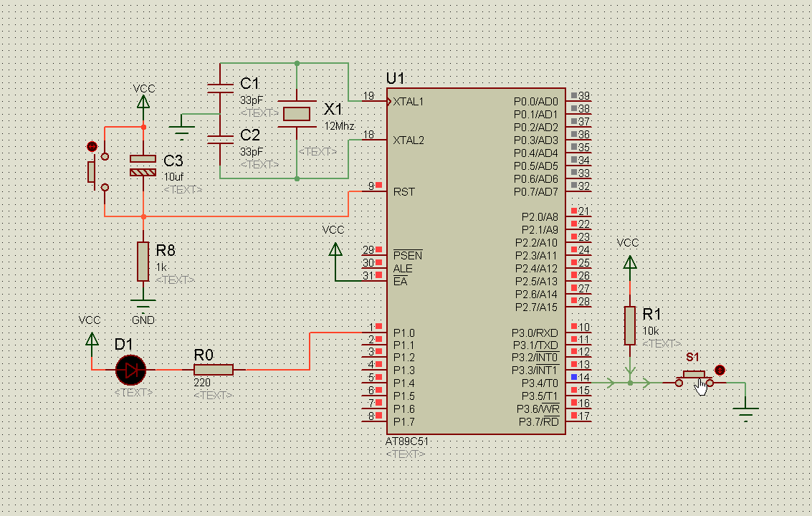Select the R8 resistor body
Viewport: 812px width, 516px height.
tap(143, 262)
